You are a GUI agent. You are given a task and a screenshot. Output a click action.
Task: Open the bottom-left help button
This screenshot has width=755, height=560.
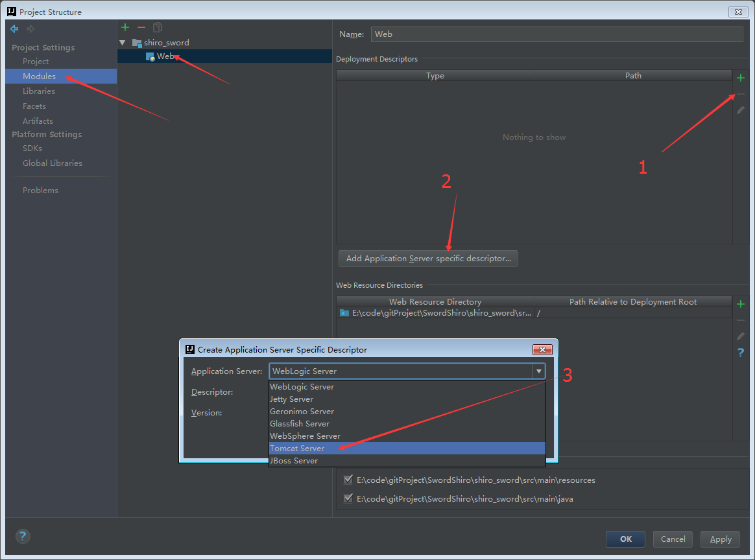click(x=23, y=537)
